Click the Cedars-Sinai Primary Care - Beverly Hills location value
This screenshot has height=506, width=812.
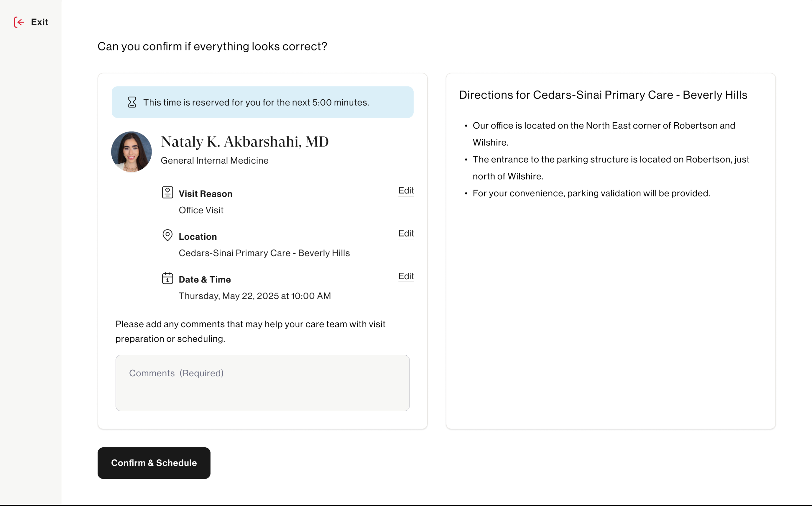(x=264, y=253)
